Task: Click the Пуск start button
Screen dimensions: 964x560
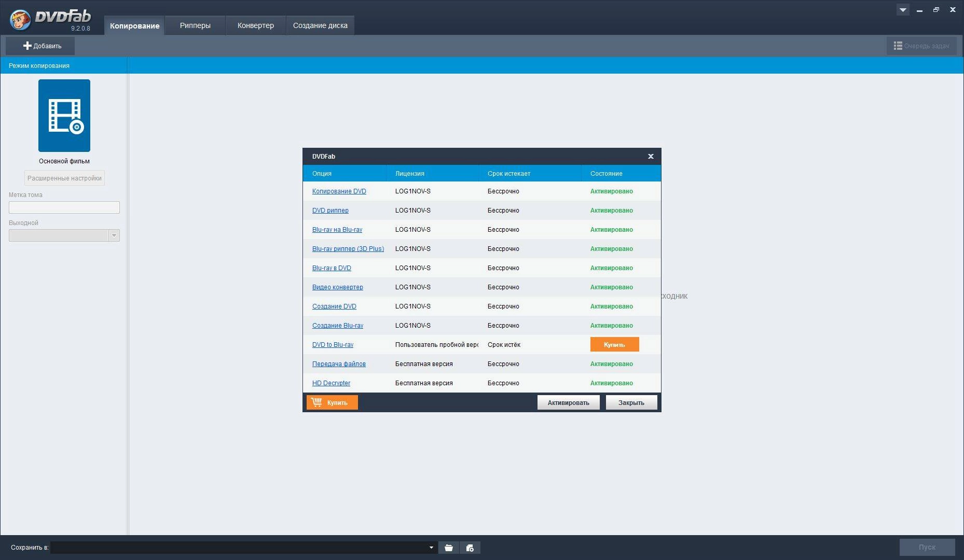Action: 927,547
